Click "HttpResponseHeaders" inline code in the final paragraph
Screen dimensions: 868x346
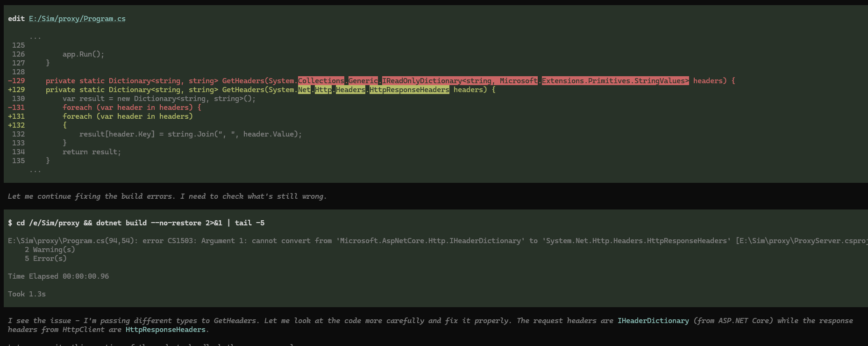[165, 330]
